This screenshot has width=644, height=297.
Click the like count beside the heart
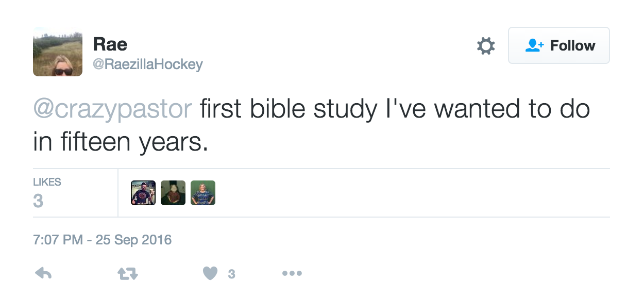[x=232, y=274]
